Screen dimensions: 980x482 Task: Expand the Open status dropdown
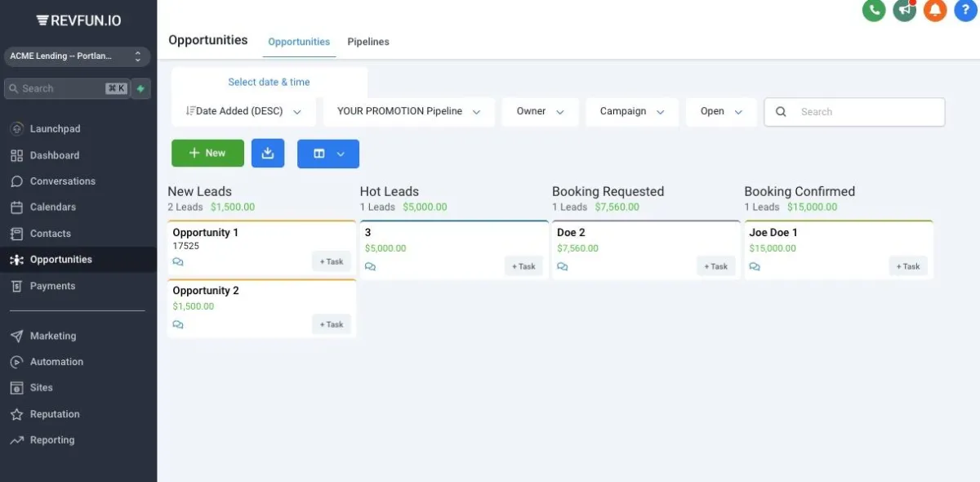tap(721, 112)
